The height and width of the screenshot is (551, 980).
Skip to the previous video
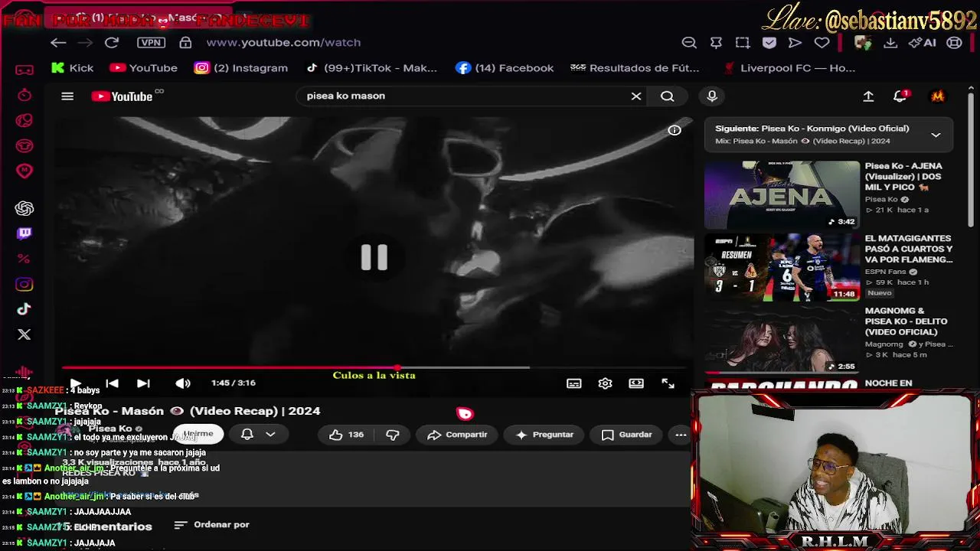click(112, 383)
